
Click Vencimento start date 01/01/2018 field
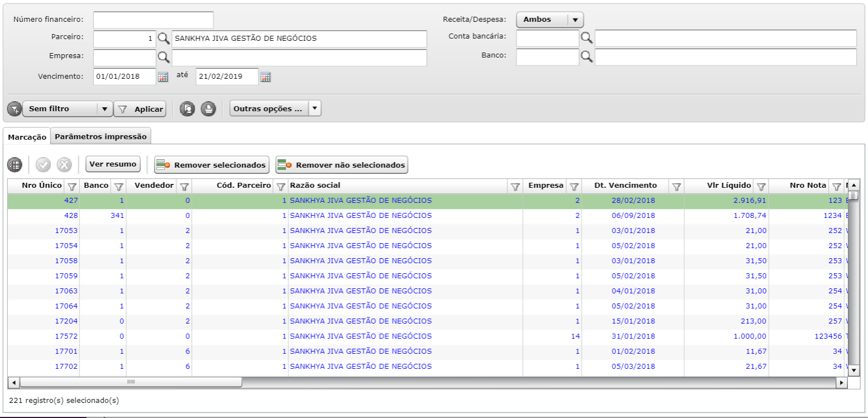tap(124, 77)
